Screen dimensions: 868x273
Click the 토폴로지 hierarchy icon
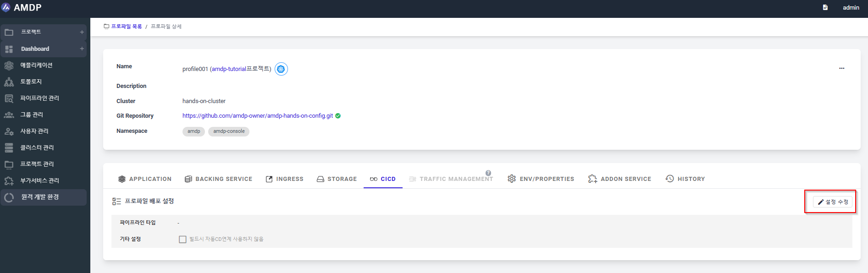click(x=9, y=82)
